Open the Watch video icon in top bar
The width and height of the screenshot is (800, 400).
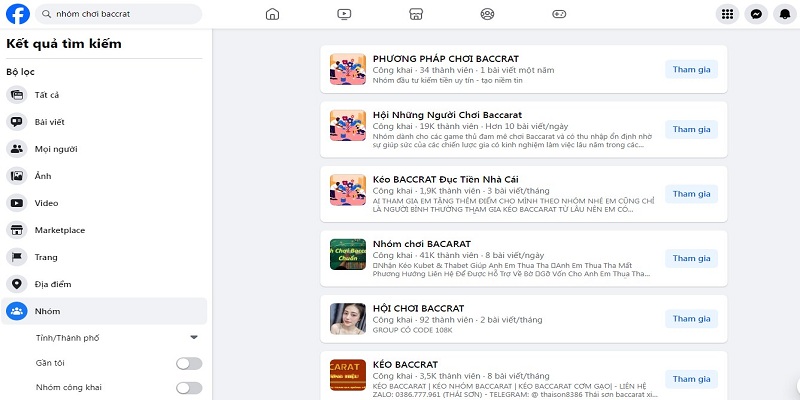(x=344, y=14)
